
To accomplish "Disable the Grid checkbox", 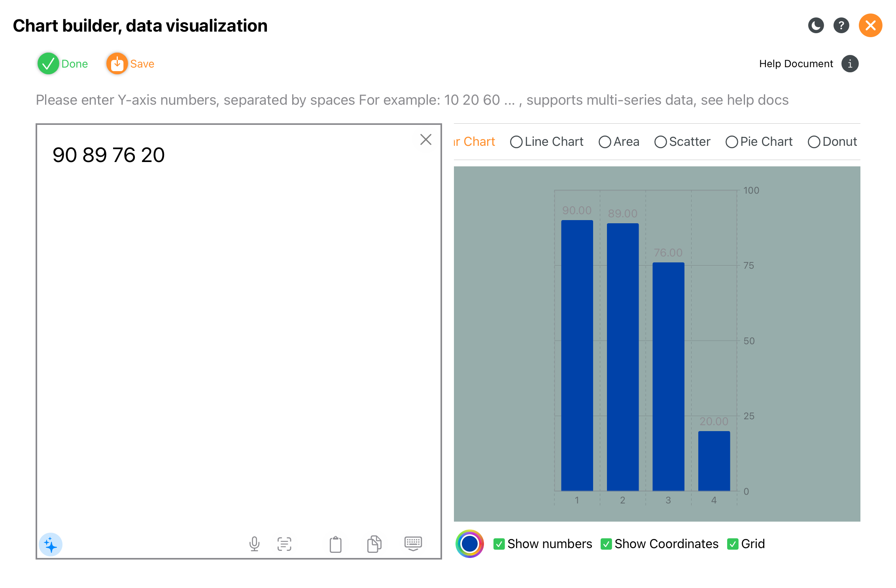I will coord(732,544).
